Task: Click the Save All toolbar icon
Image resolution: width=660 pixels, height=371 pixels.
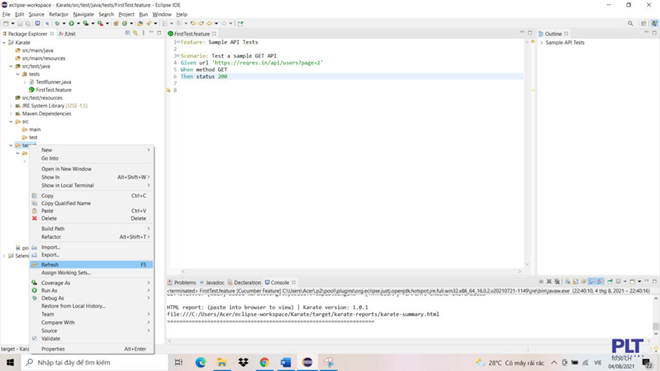Action: coord(28,24)
